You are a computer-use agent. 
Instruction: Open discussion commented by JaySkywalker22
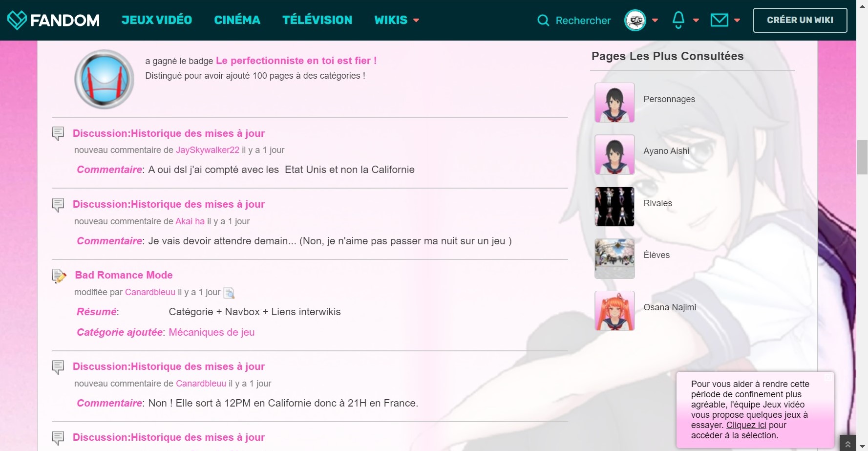coord(169,133)
